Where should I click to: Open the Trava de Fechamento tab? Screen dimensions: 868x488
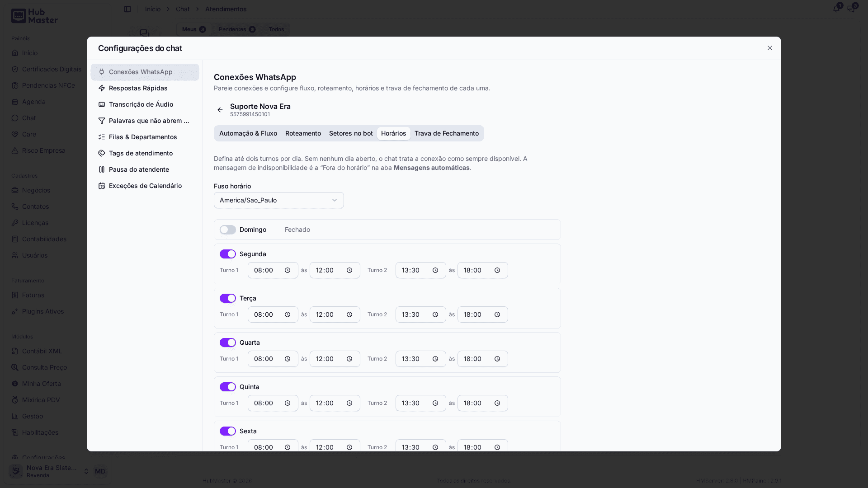click(447, 133)
